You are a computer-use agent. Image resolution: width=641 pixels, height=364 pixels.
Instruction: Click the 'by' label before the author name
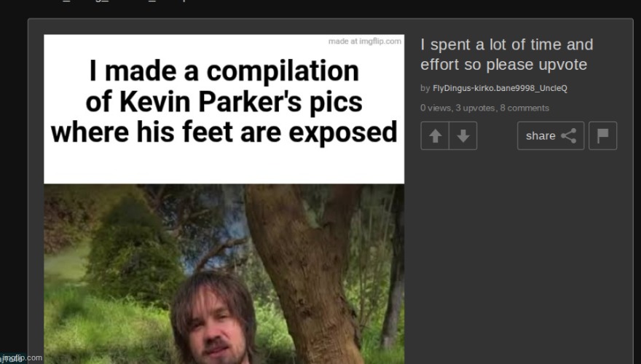click(x=425, y=88)
